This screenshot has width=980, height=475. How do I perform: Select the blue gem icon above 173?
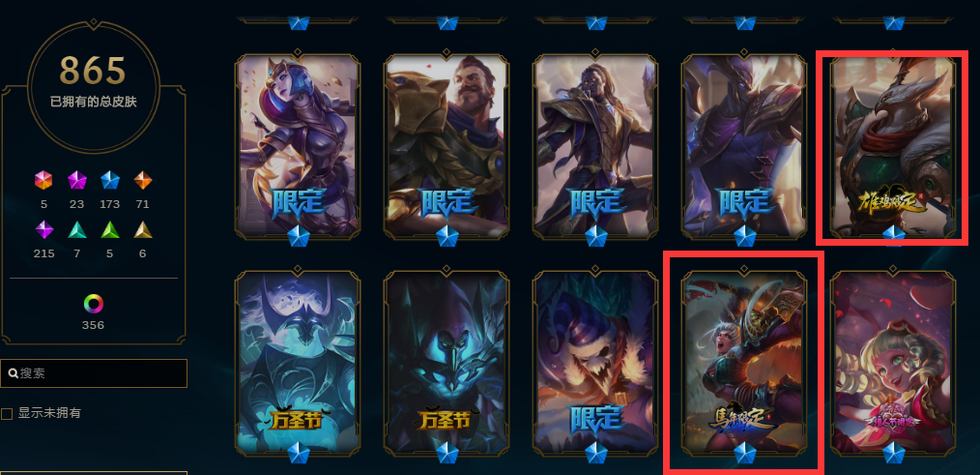[x=110, y=180]
